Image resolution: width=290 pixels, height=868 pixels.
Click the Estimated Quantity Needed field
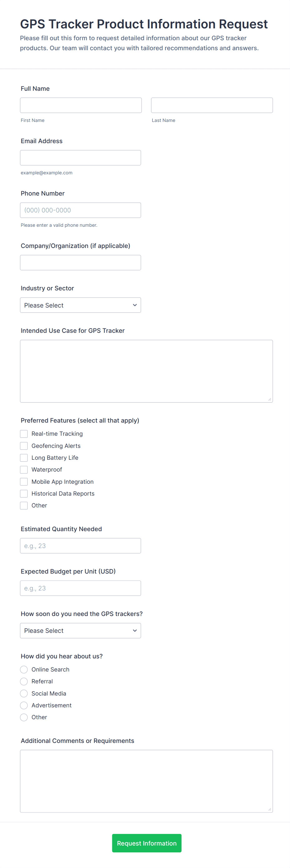pyautogui.click(x=80, y=546)
